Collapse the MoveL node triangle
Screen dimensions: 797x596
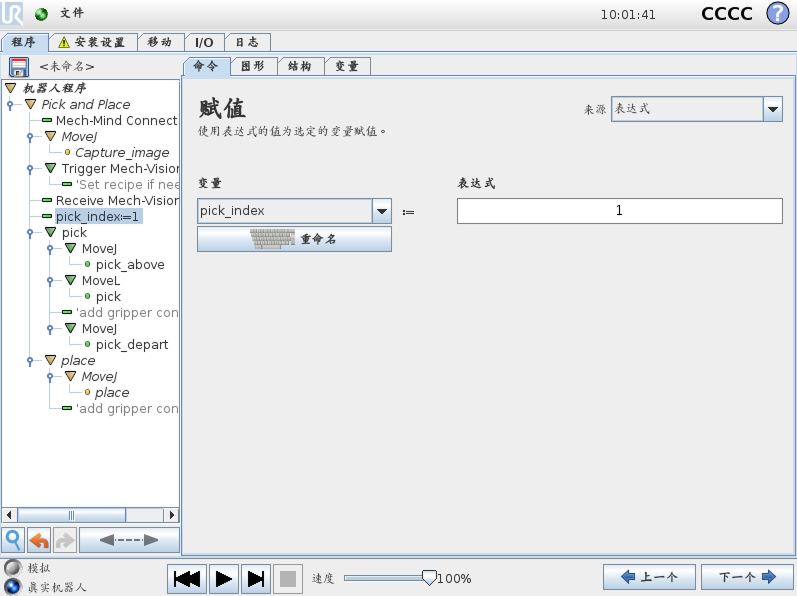71,280
